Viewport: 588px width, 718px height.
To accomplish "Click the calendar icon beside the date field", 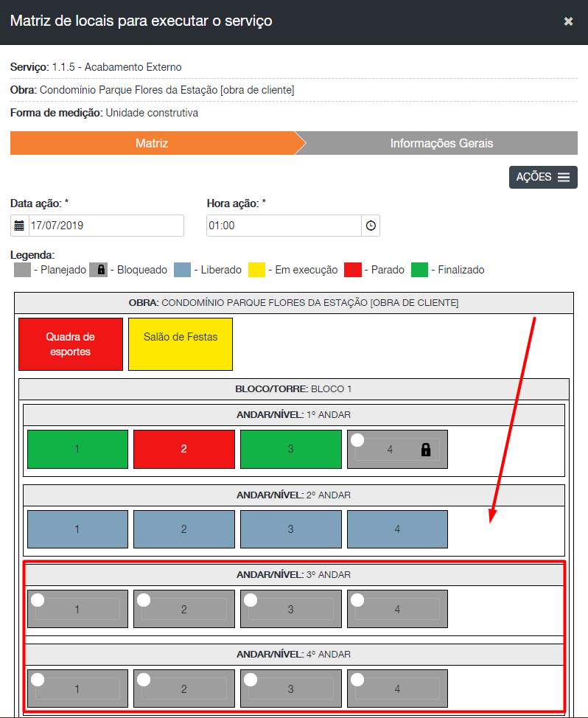I will [20, 226].
